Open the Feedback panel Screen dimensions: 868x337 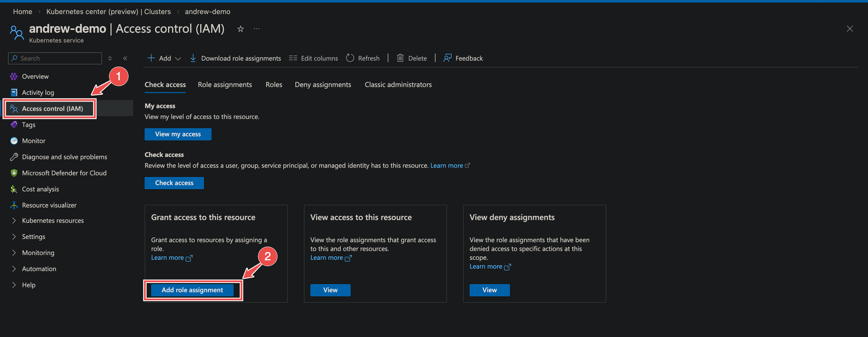463,58
